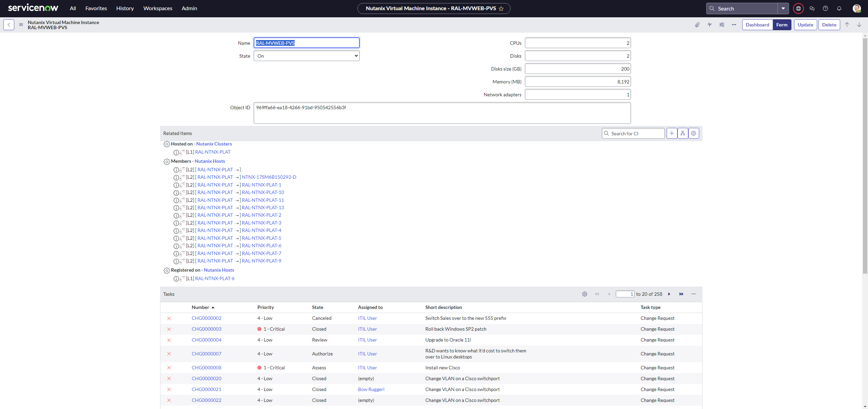Click the Name input field
Image resolution: width=868 pixels, height=409 pixels.
pyautogui.click(x=307, y=43)
